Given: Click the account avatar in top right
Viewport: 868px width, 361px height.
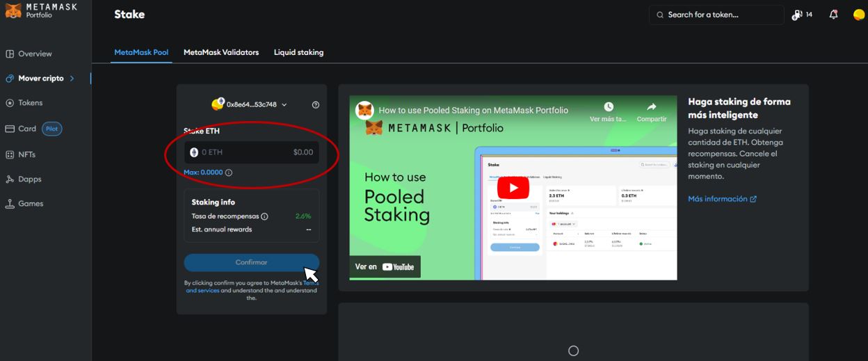Looking at the screenshot, I should coord(858,15).
